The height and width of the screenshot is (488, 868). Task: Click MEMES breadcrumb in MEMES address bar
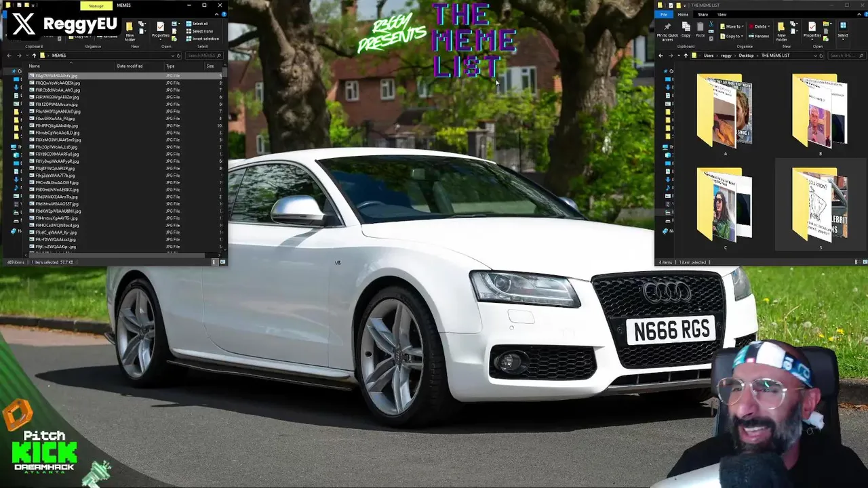click(x=59, y=56)
